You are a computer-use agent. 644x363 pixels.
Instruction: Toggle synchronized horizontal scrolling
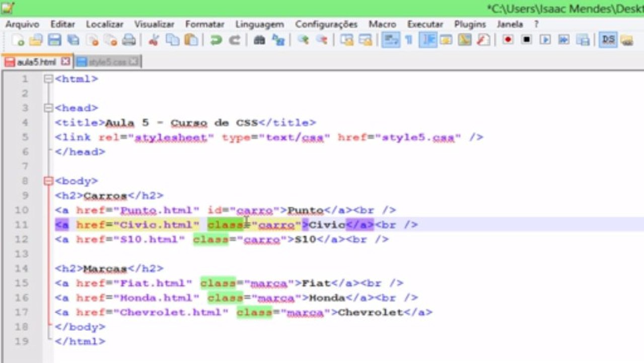coord(365,40)
